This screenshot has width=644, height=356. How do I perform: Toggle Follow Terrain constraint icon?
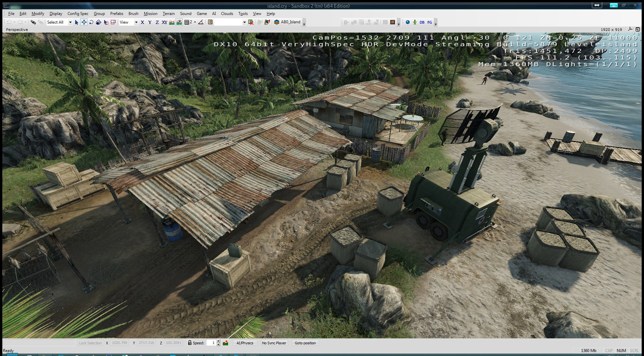tap(172, 22)
